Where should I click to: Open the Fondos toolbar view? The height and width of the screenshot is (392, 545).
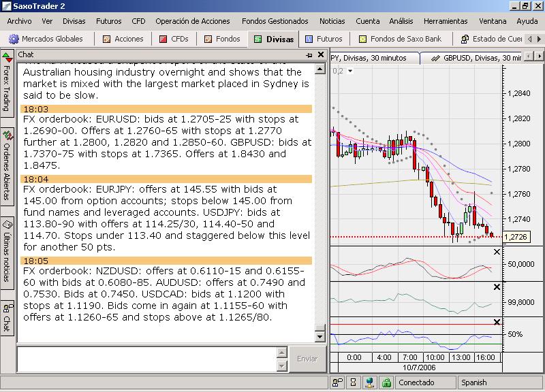pyautogui.click(x=223, y=39)
